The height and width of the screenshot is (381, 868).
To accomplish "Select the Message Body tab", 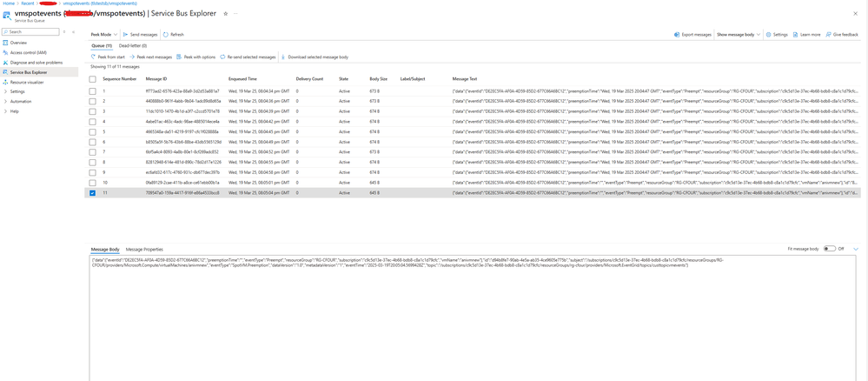I will pos(105,250).
